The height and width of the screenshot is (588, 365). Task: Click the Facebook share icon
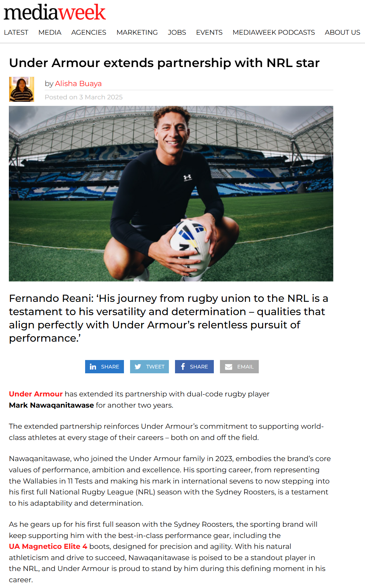click(183, 366)
